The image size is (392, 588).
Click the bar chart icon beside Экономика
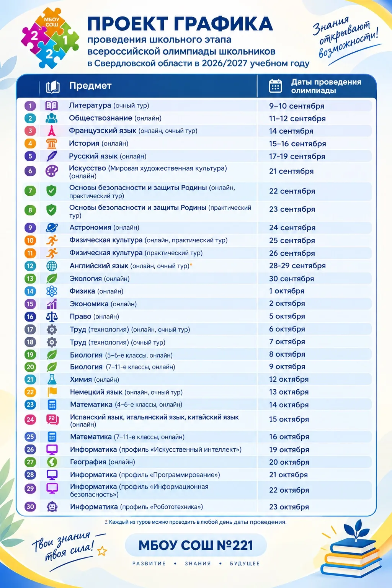tap(52, 304)
